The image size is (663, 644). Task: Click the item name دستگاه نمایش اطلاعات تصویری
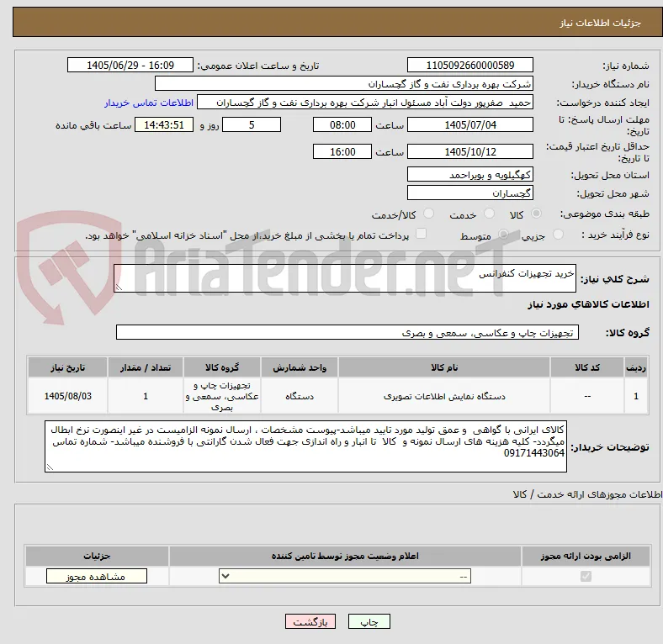click(x=444, y=396)
